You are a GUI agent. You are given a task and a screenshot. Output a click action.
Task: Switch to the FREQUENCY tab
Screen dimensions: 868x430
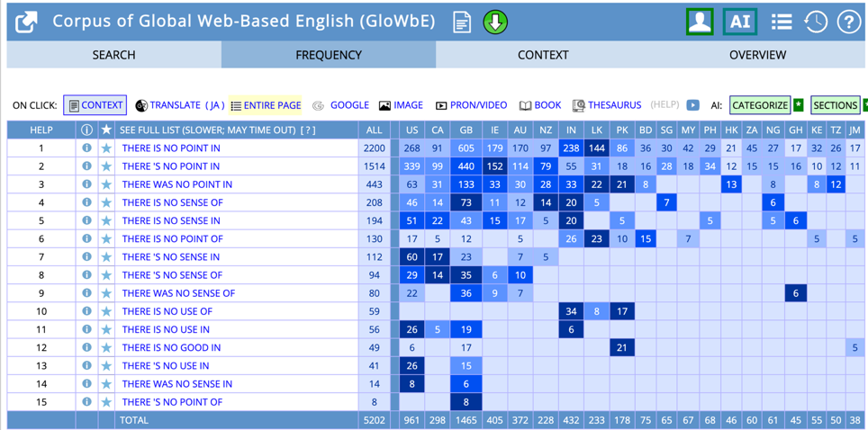tap(329, 55)
